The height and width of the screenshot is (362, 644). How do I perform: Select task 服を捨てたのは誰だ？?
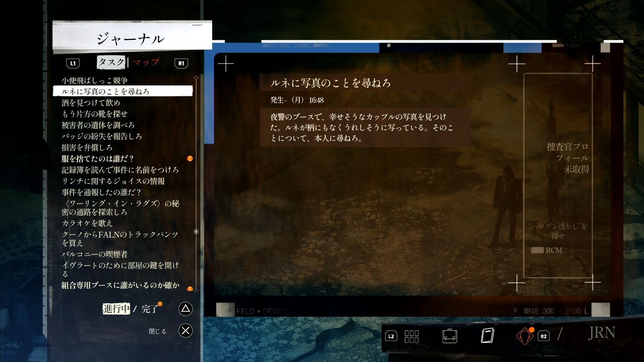[x=98, y=159]
